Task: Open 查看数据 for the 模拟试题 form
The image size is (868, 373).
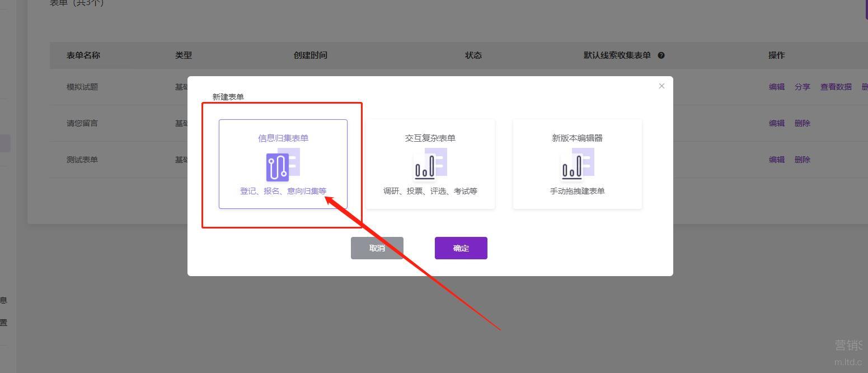Action: [x=836, y=87]
